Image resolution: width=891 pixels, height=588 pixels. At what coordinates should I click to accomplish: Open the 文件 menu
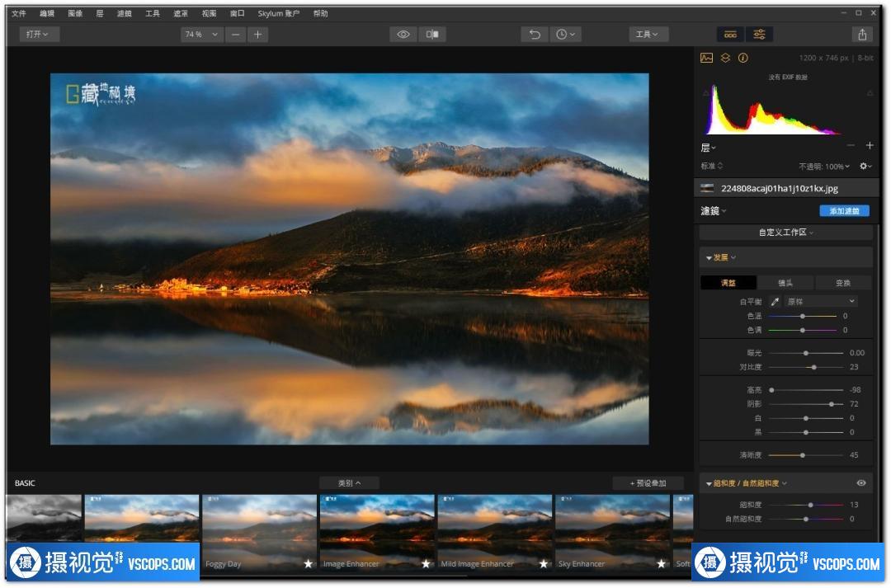pyautogui.click(x=19, y=14)
